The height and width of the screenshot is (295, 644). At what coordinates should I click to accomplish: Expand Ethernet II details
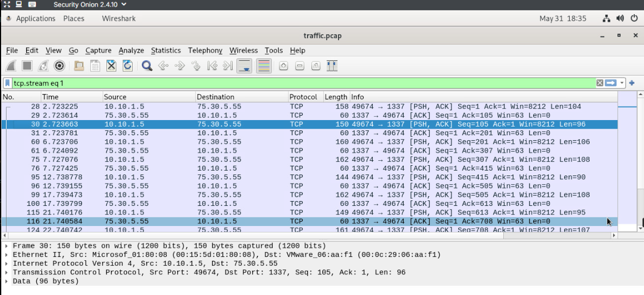(x=7, y=255)
